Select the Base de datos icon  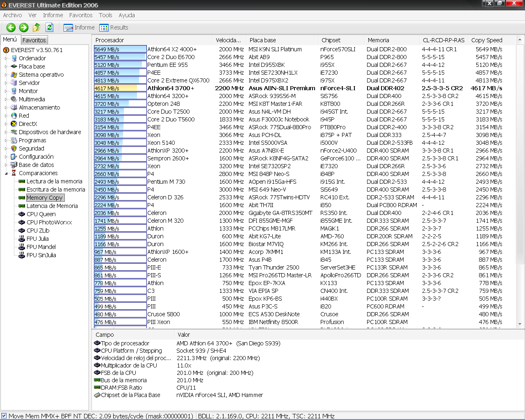coord(14,165)
